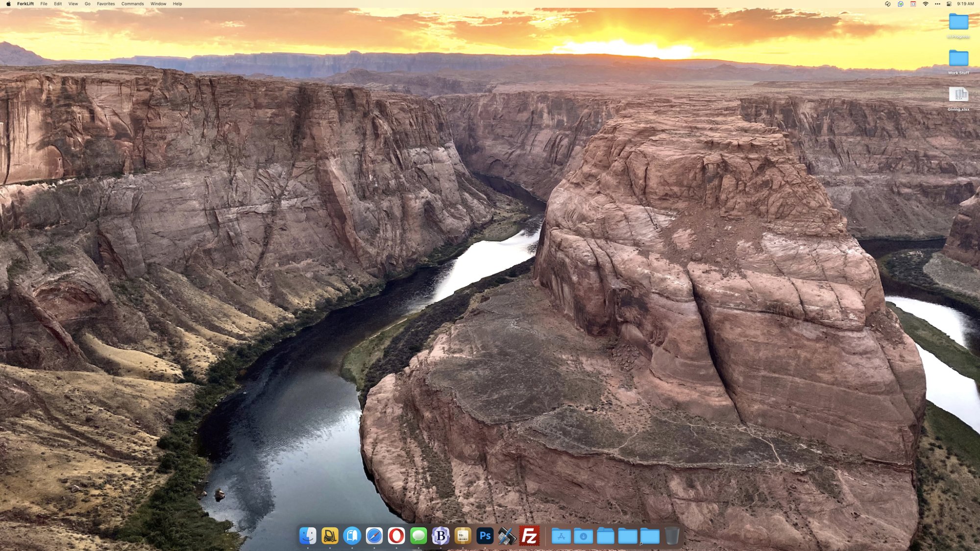
Task: Launch FileZilla from the dock
Action: (530, 536)
